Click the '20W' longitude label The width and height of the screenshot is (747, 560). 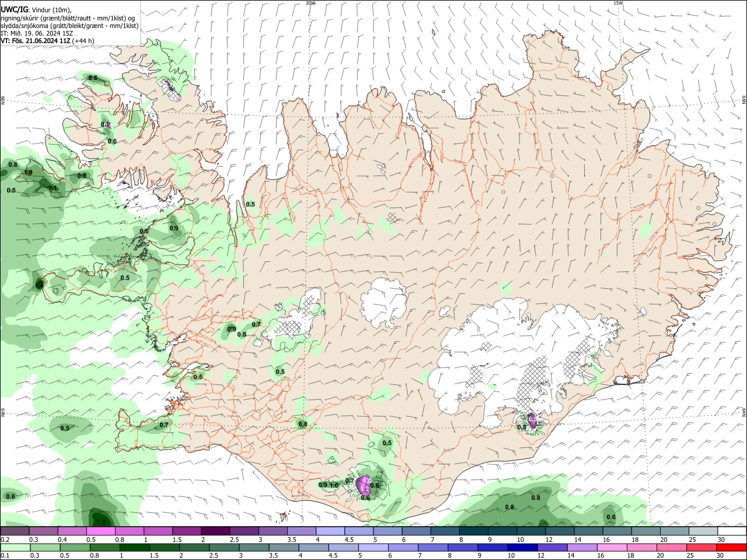point(310,3)
